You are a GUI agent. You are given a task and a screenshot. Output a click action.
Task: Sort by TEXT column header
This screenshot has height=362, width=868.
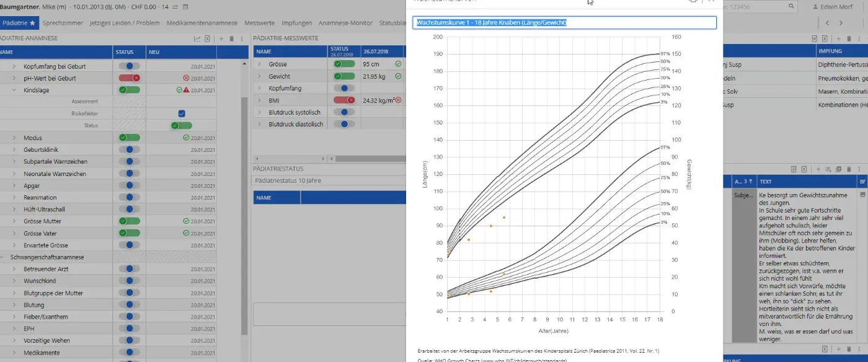pos(805,182)
